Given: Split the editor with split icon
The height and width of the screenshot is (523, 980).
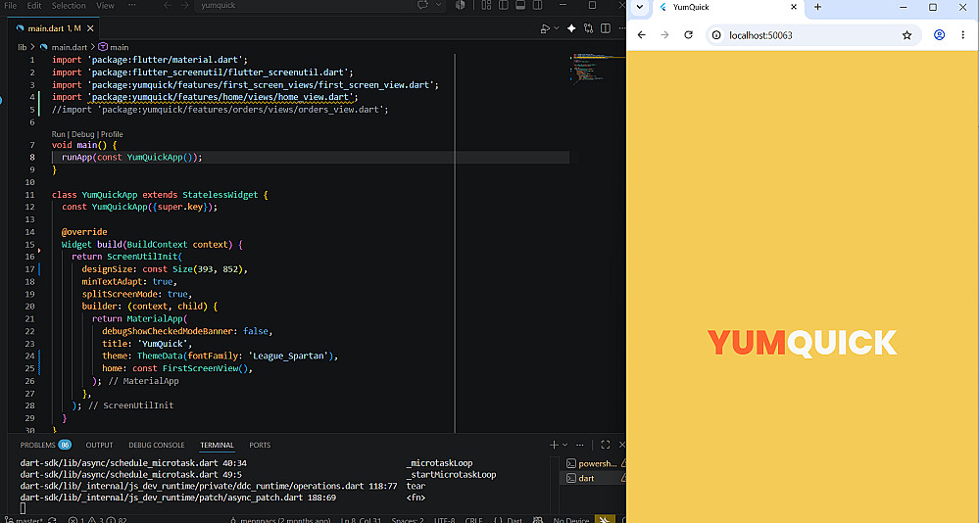Looking at the screenshot, I should point(605,28).
